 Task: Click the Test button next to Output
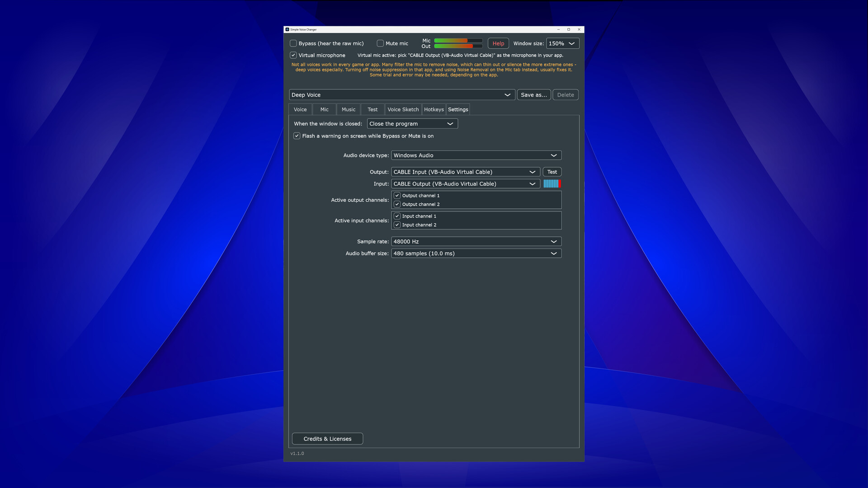tap(552, 172)
